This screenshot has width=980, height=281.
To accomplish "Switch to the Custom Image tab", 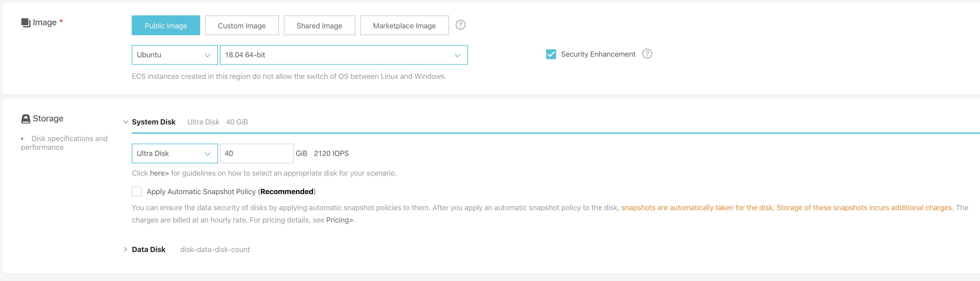I will [x=242, y=26].
